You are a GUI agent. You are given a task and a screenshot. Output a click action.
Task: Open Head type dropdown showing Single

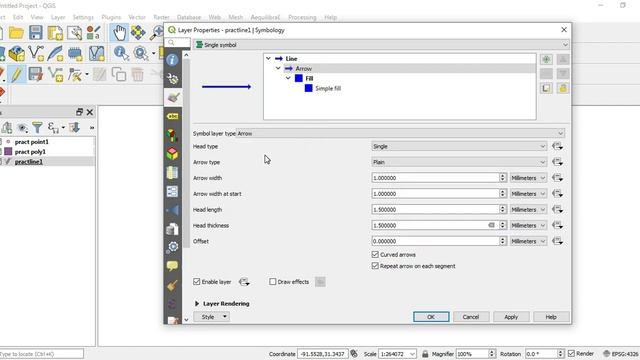pyautogui.click(x=459, y=146)
